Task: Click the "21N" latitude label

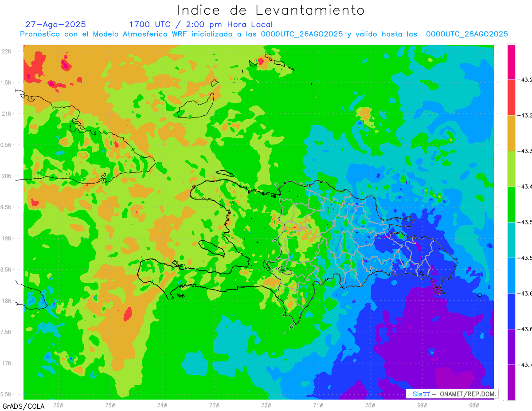Action: tap(8, 114)
